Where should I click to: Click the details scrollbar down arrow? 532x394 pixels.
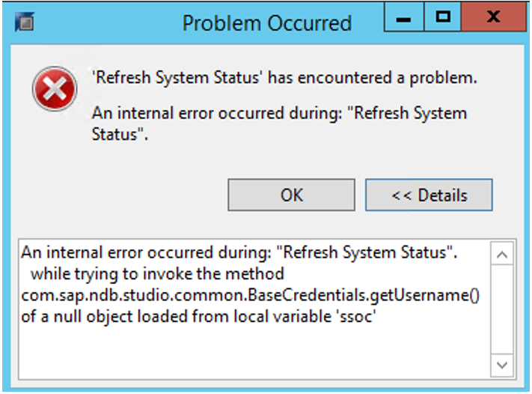[502, 366]
